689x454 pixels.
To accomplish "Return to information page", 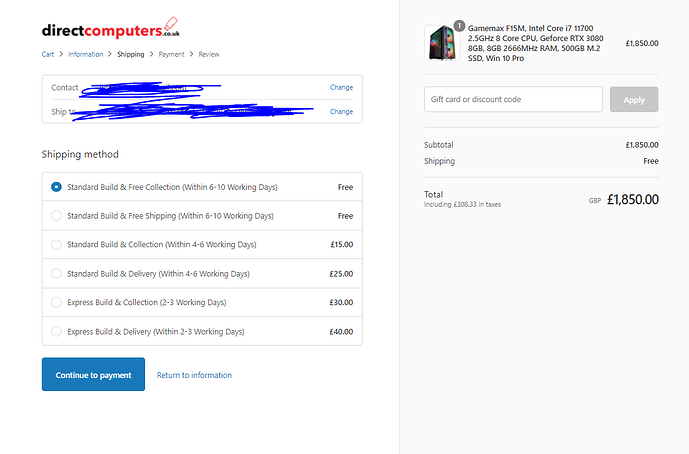I will pos(194,375).
